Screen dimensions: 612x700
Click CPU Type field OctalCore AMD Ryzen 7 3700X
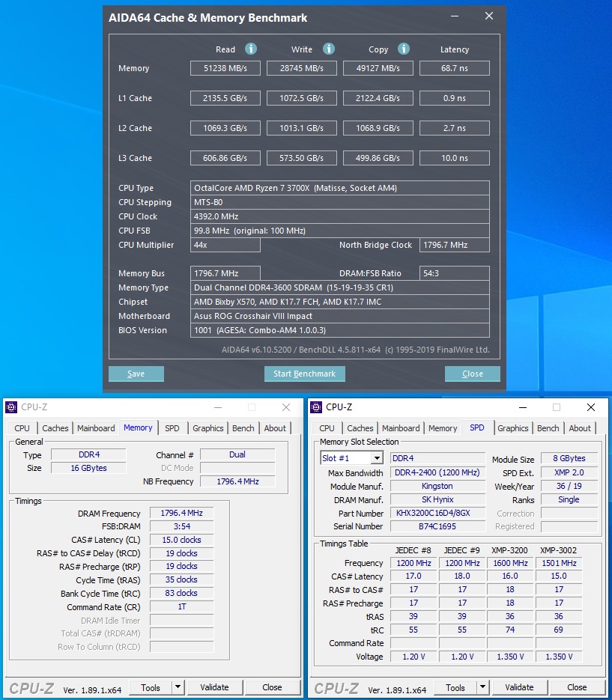point(340,188)
